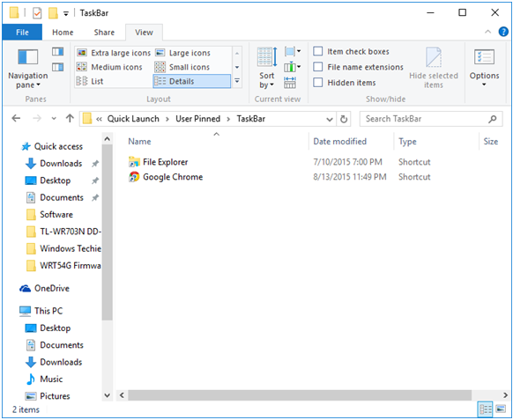Enable Item check boxes

click(x=352, y=51)
